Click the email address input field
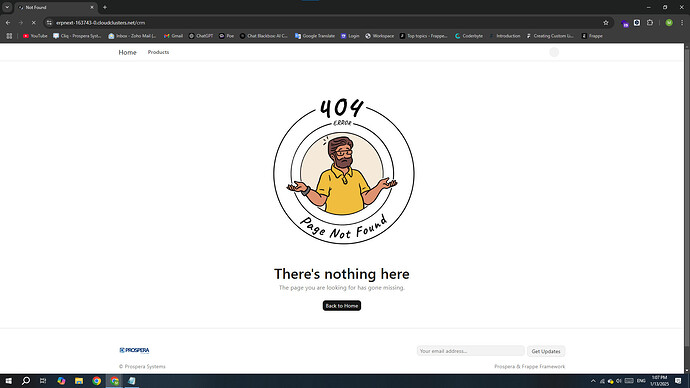 coord(470,351)
